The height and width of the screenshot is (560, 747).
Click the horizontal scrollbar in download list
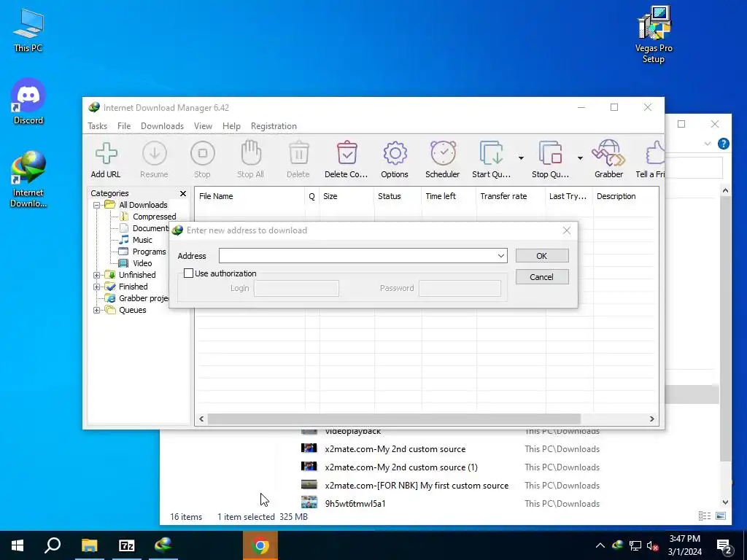394,419
